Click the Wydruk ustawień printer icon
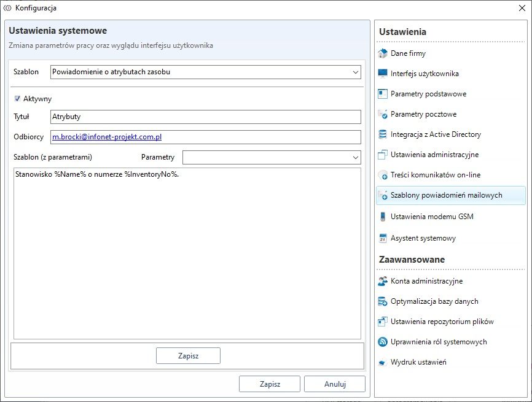 pyautogui.click(x=383, y=362)
